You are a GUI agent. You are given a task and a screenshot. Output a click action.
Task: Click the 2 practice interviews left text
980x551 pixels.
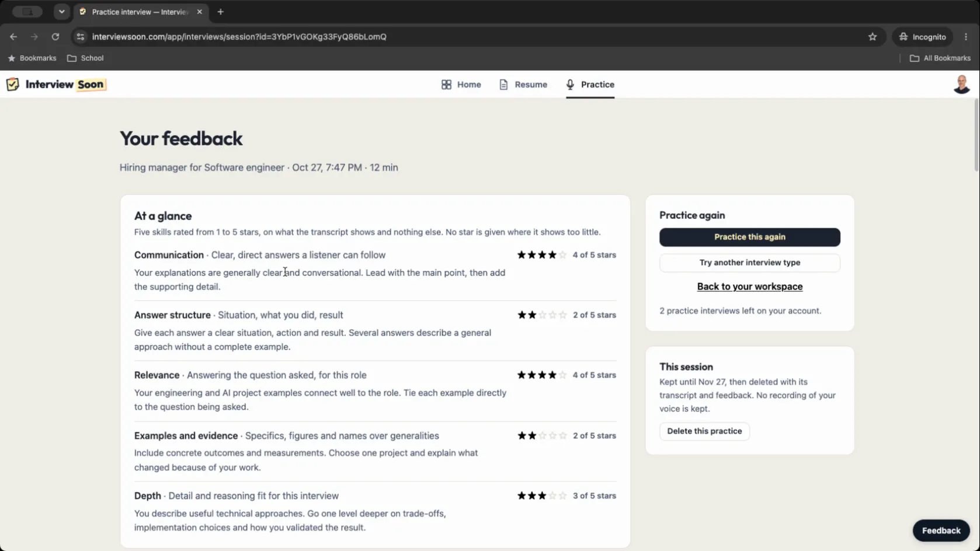[x=740, y=311]
